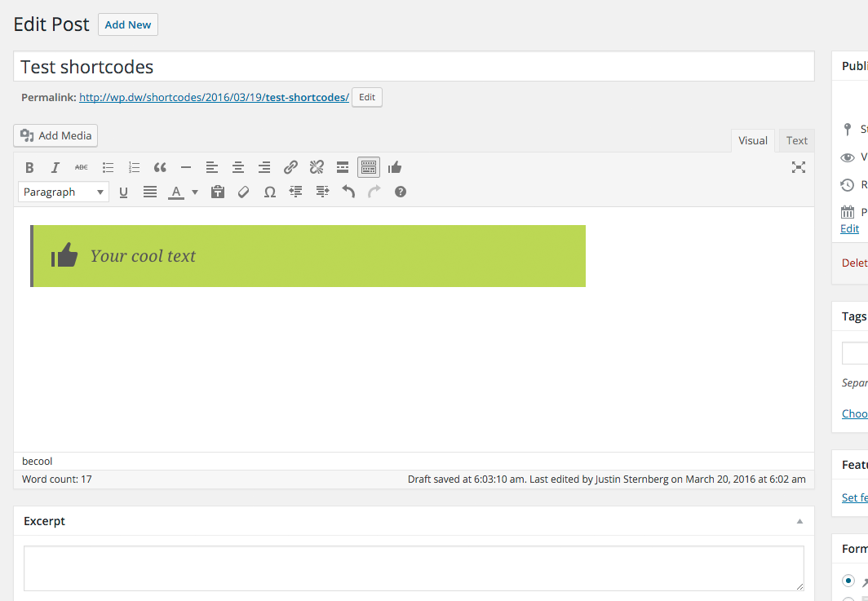This screenshot has width=868, height=601.
Task: Insert a horizontal line
Action: coord(186,167)
